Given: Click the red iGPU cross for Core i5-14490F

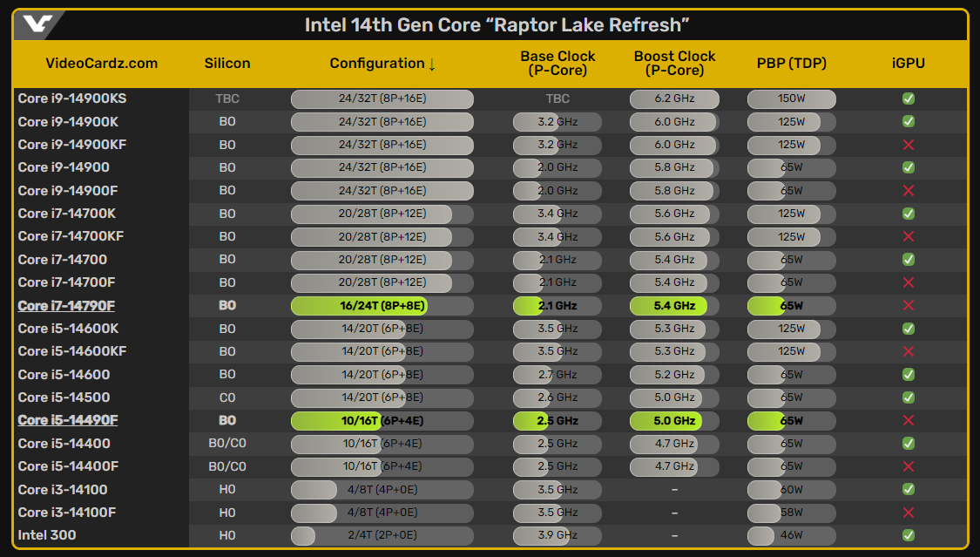Looking at the screenshot, I should [908, 421].
